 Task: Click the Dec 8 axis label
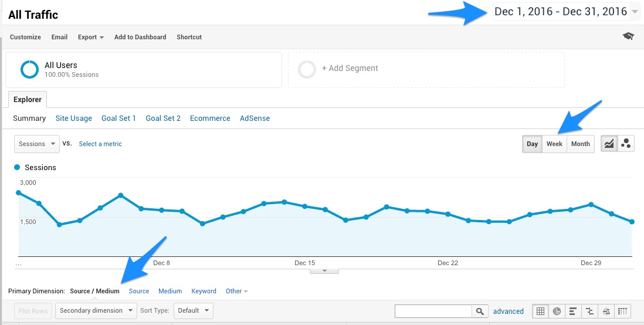point(161,263)
